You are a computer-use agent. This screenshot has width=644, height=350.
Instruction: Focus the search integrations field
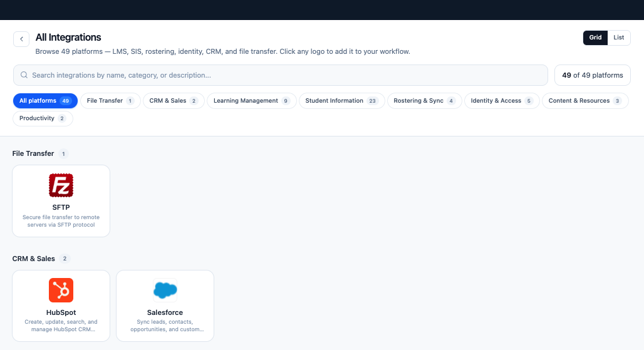click(281, 75)
